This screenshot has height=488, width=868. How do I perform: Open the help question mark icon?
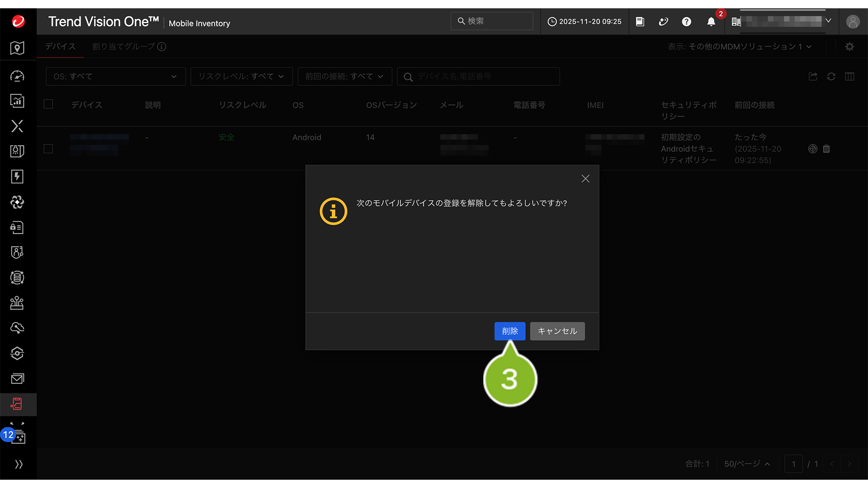point(686,21)
